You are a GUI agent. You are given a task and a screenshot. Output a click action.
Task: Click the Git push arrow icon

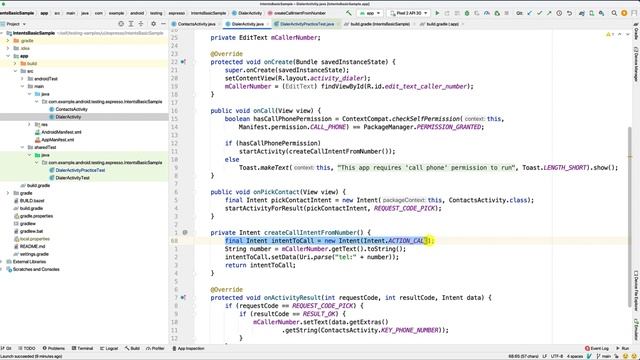pyautogui.click(x=549, y=13)
